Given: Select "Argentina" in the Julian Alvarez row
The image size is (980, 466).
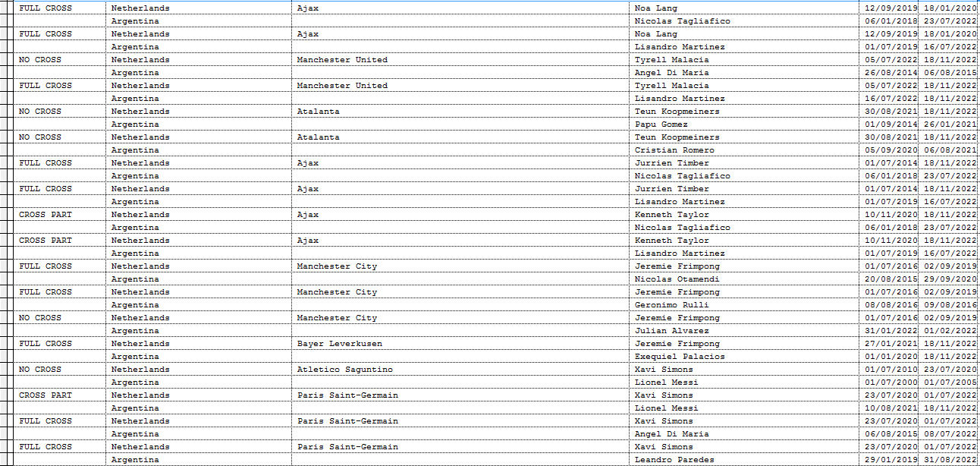Looking at the screenshot, I should point(135,331).
